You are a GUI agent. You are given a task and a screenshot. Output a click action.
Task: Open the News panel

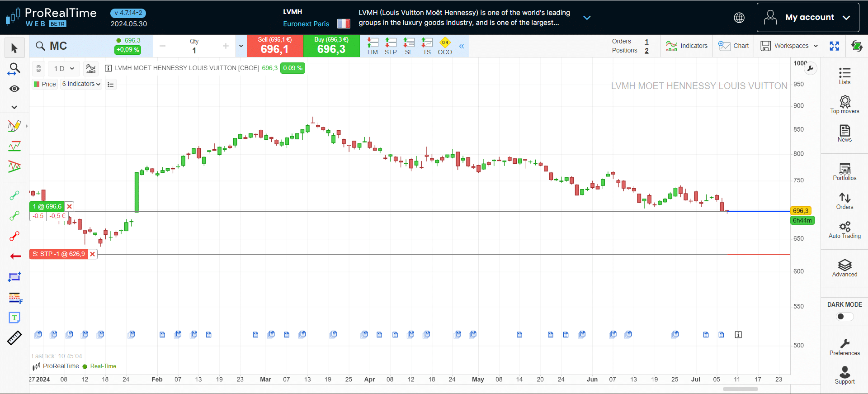(844, 133)
